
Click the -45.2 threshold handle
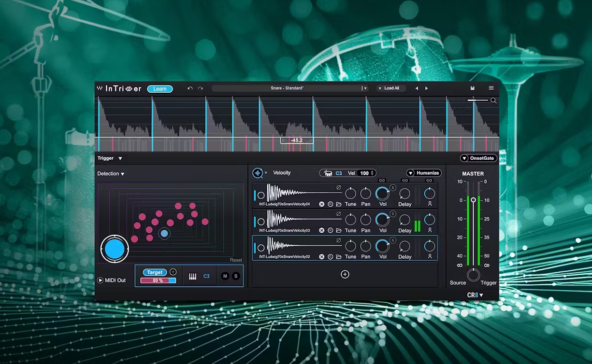click(297, 140)
